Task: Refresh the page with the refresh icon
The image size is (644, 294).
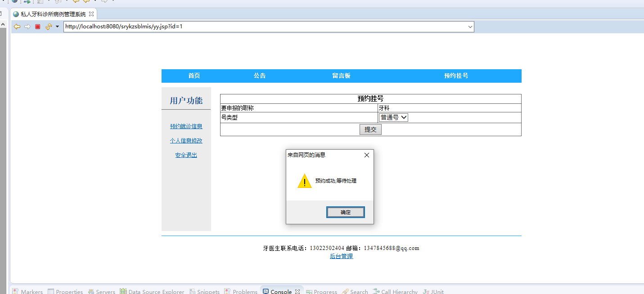Action: click(48, 27)
